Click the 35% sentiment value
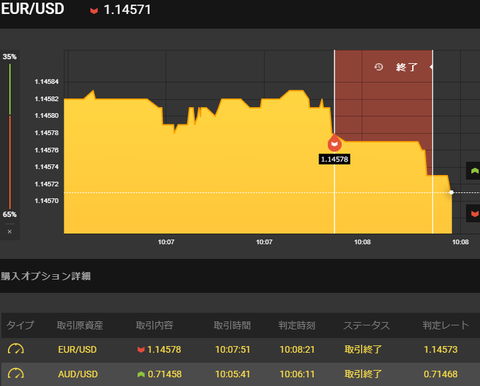Image resolution: width=480 pixels, height=386 pixels. (10, 57)
